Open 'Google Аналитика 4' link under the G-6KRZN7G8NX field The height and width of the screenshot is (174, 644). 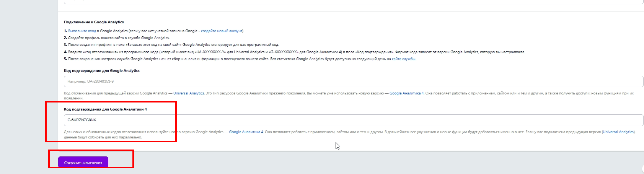(246, 132)
